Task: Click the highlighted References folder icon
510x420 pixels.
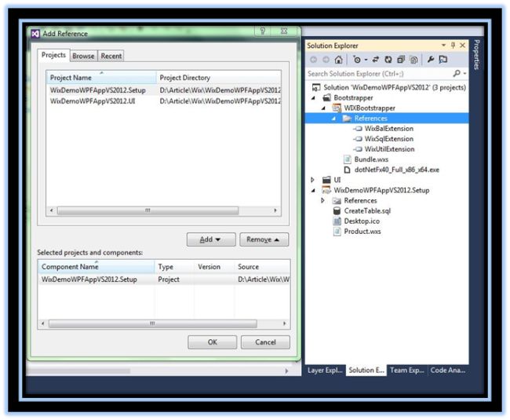Action: tap(347, 118)
